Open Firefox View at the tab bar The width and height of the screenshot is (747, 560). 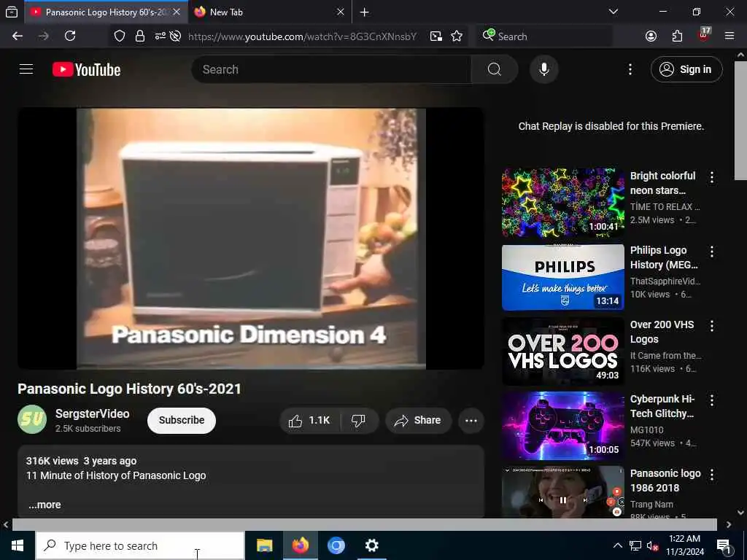(12, 12)
